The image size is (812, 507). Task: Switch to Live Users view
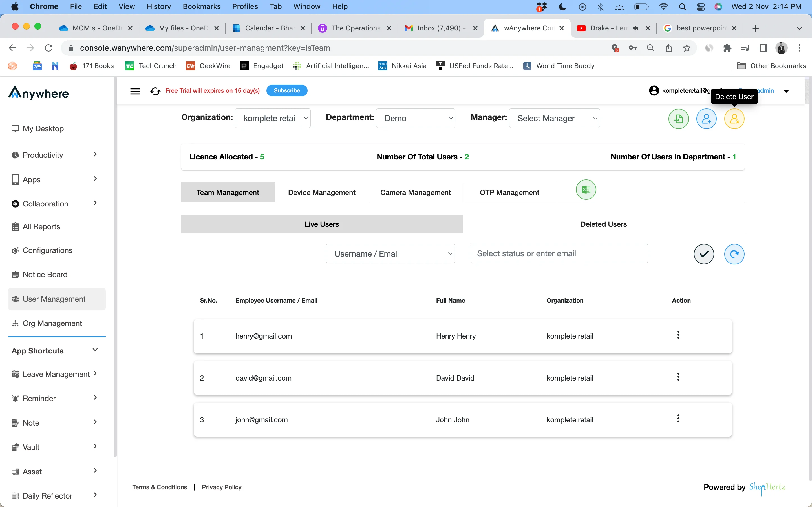tap(321, 224)
